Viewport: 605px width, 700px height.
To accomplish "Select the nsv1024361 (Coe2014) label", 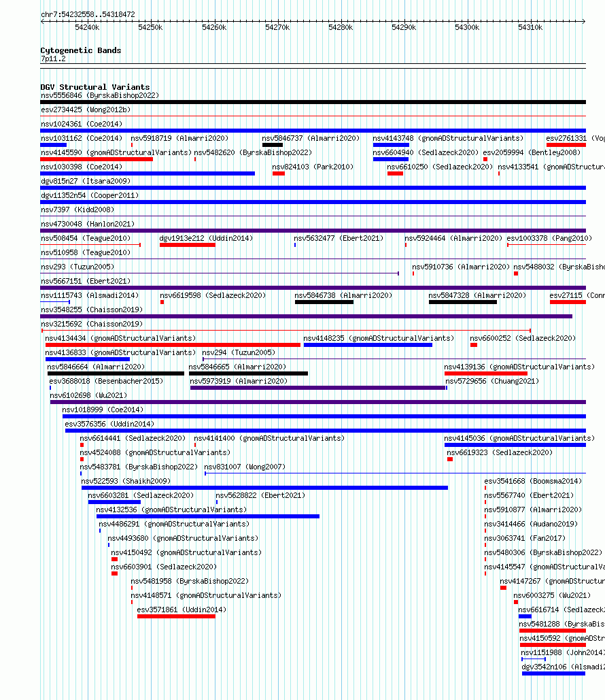I will 81,124.
